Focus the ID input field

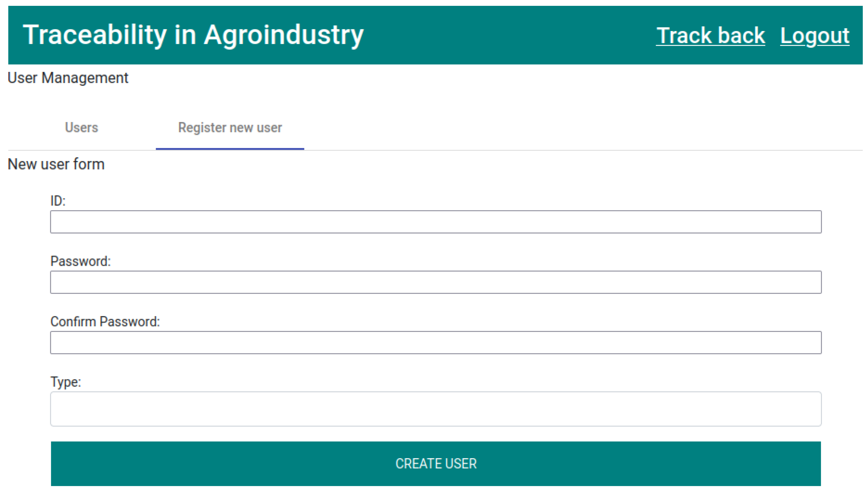tap(436, 222)
